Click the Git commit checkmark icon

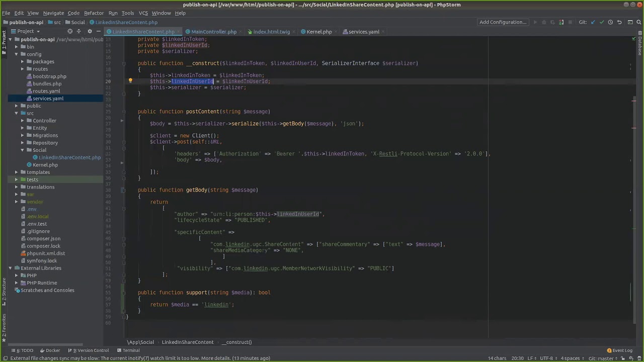point(602,22)
